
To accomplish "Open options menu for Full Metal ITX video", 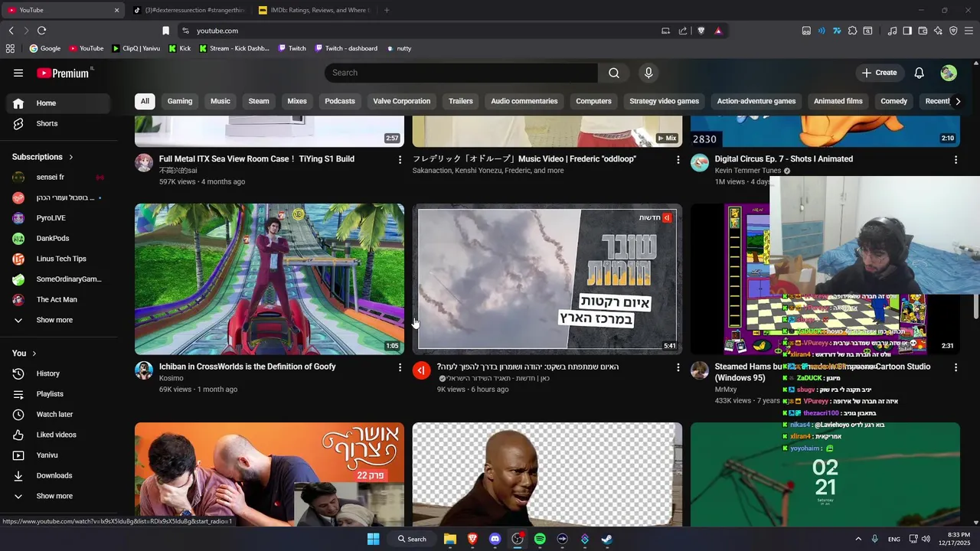I will pyautogui.click(x=400, y=159).
